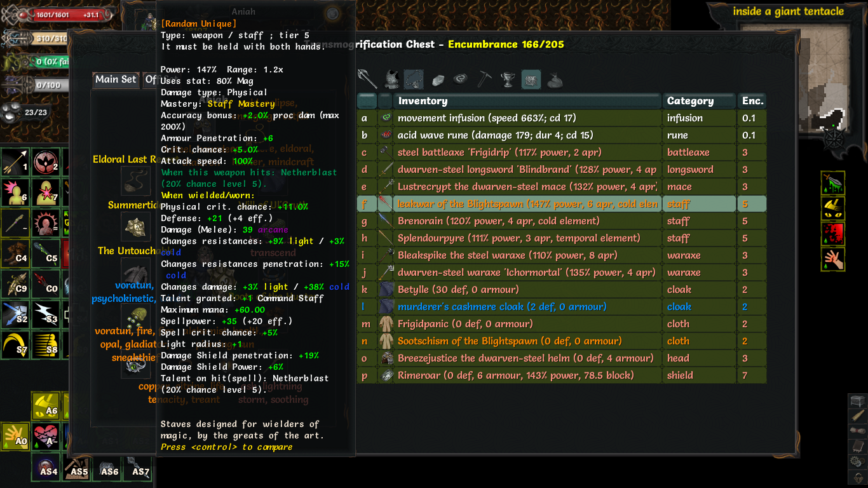868x488 pixels.
Task: Select the Betylle cloak row
Action: tap(562, 290)
